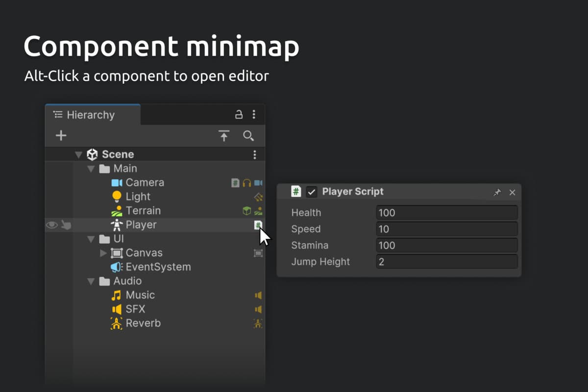Click the audio source icon on Music row
This screenshot has width=588, height=392.
coord(258,295)
